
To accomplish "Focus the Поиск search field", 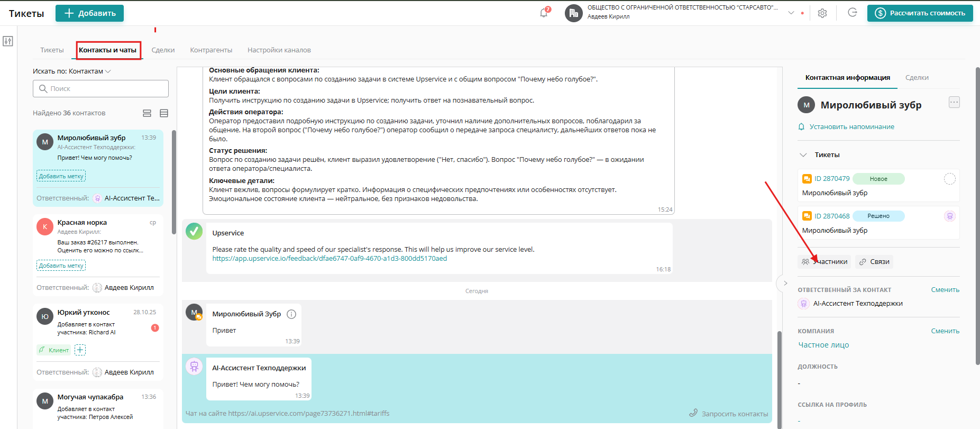I will pyautogui.click(x=100, y=89).
